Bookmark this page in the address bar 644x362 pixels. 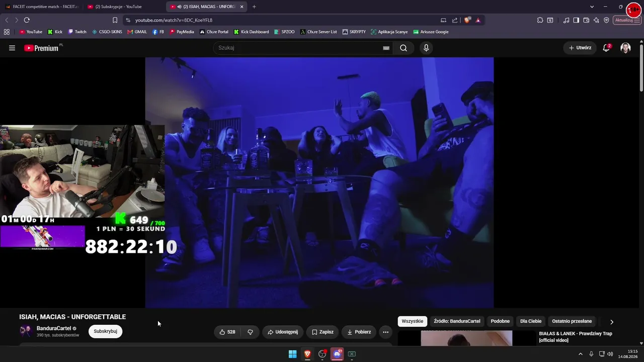point(115,20)
